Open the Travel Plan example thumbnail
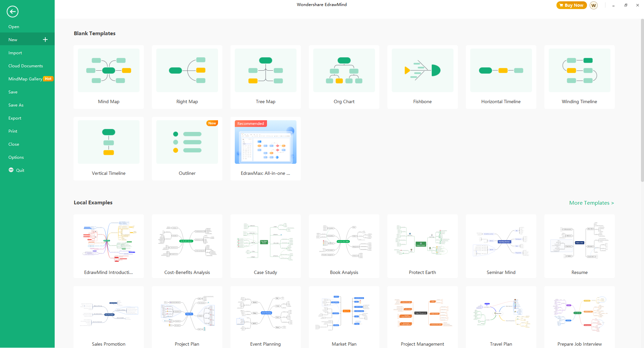This screenshot has height=348, width=644. (x=501, y=313)
